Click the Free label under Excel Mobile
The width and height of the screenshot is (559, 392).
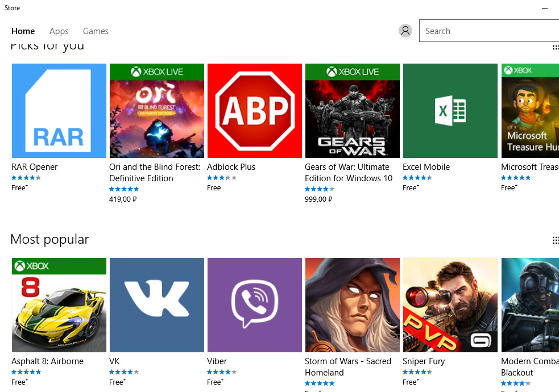coord(411,187)
